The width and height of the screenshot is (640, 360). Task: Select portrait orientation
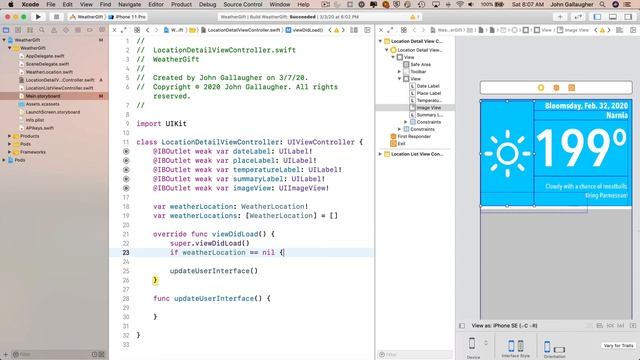[547, 347]
